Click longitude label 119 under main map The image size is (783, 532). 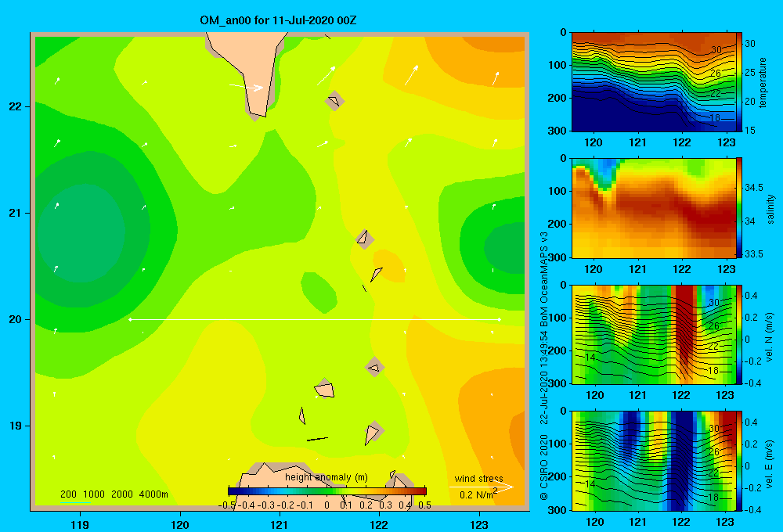[80, 524]
